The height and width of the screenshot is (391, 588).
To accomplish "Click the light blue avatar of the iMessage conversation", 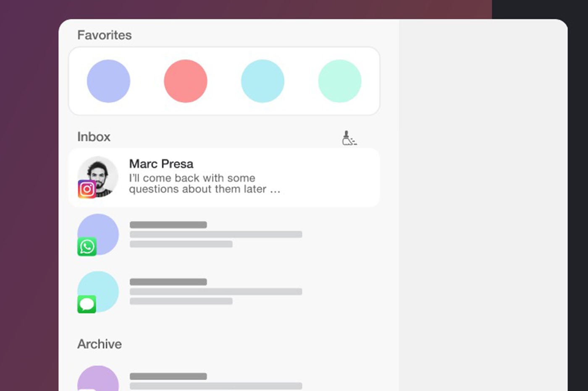I will [x=98, y=292].
